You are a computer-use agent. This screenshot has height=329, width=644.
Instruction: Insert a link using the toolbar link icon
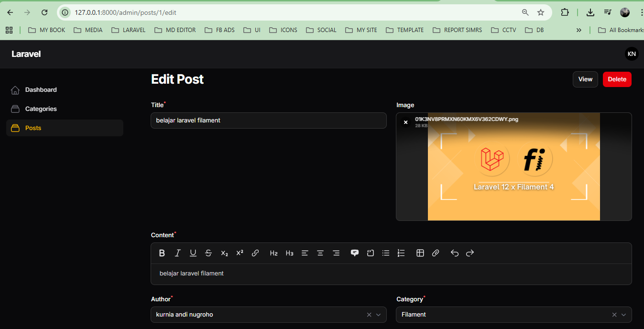(x=255, y=253)
